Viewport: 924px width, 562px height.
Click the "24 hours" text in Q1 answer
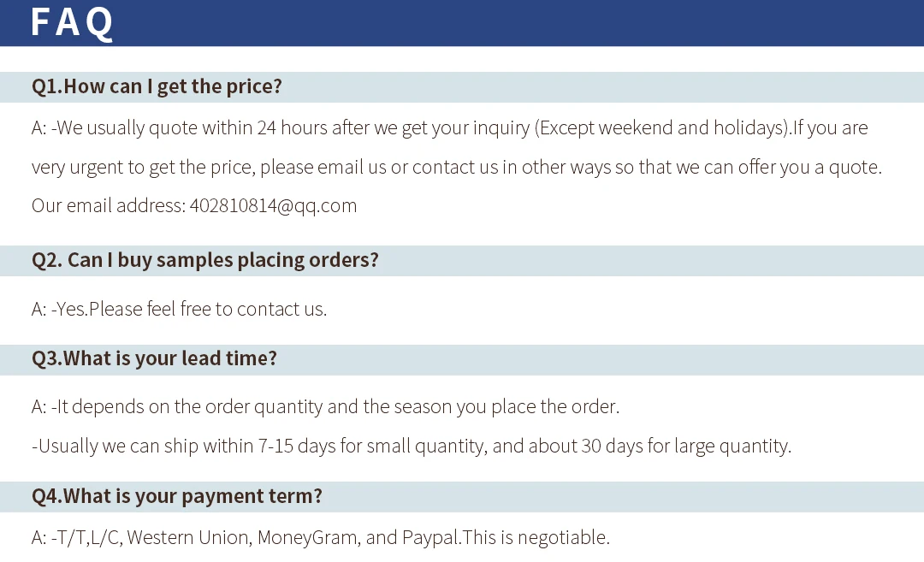coord(292,128)
